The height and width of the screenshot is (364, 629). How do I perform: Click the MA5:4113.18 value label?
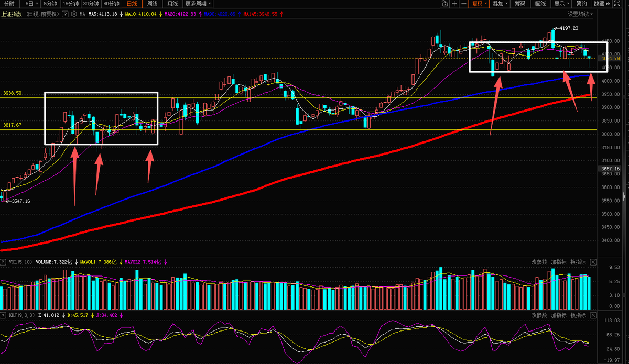coord(103,14)
